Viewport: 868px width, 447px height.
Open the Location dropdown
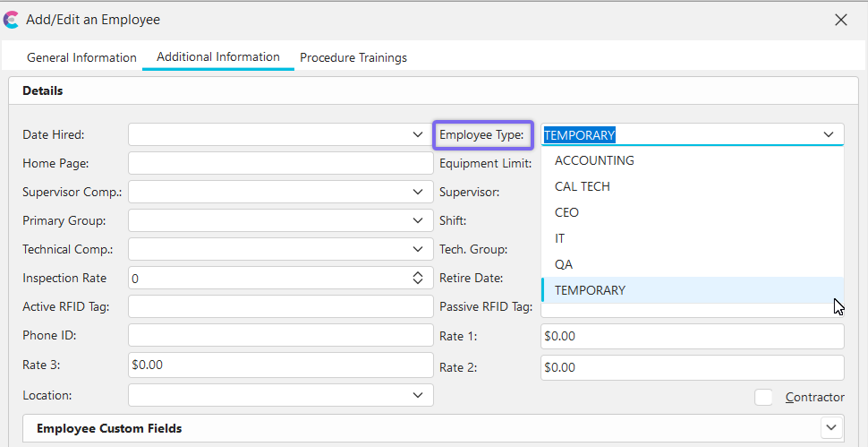coord(418,395)
